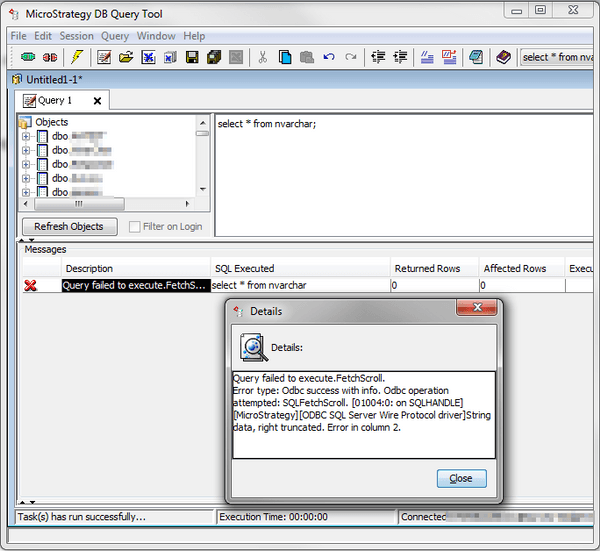600x551 pixels.
Task: Expand the second dbo table node
Action: tap(26, 150)
